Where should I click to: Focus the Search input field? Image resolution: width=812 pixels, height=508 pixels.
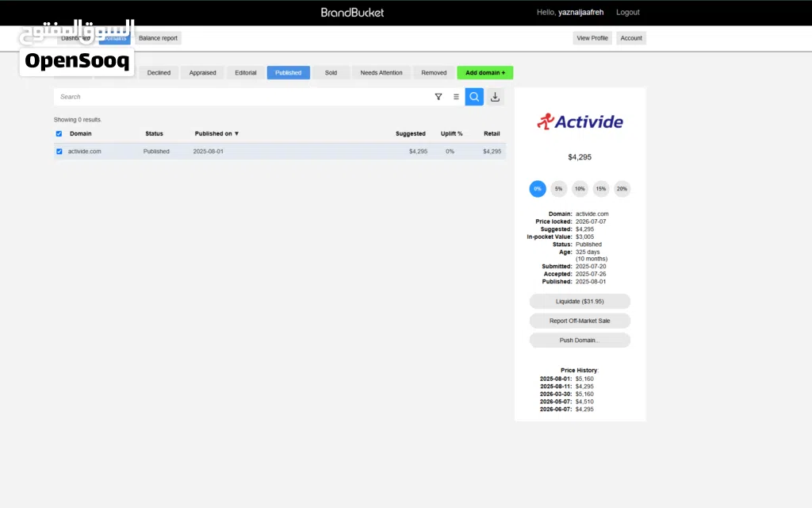(243, 97)
